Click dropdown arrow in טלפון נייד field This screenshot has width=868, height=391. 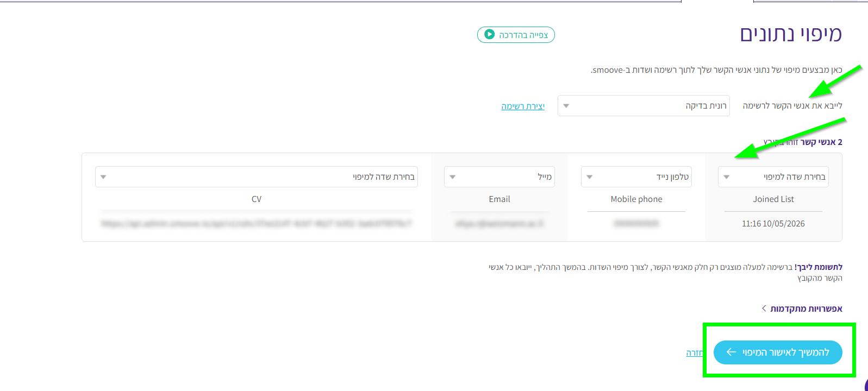[x=589, y=177]
